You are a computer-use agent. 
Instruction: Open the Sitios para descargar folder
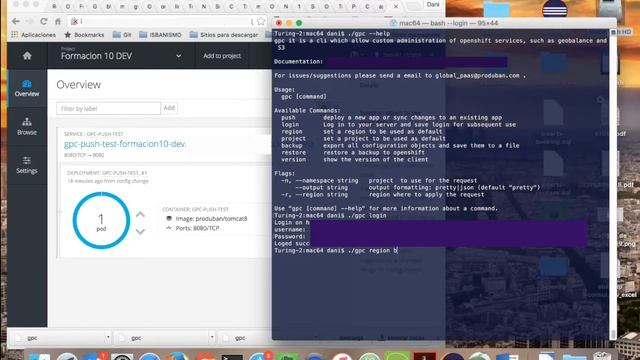224,35
